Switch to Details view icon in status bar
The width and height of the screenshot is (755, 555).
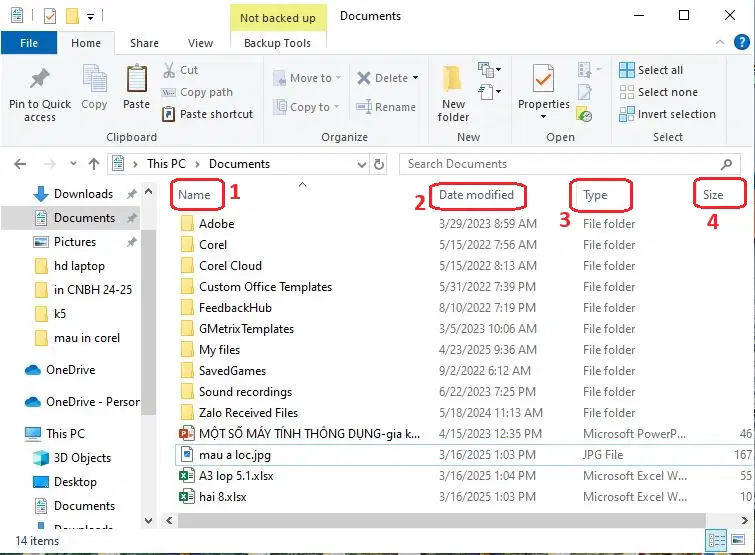[716, 540]
